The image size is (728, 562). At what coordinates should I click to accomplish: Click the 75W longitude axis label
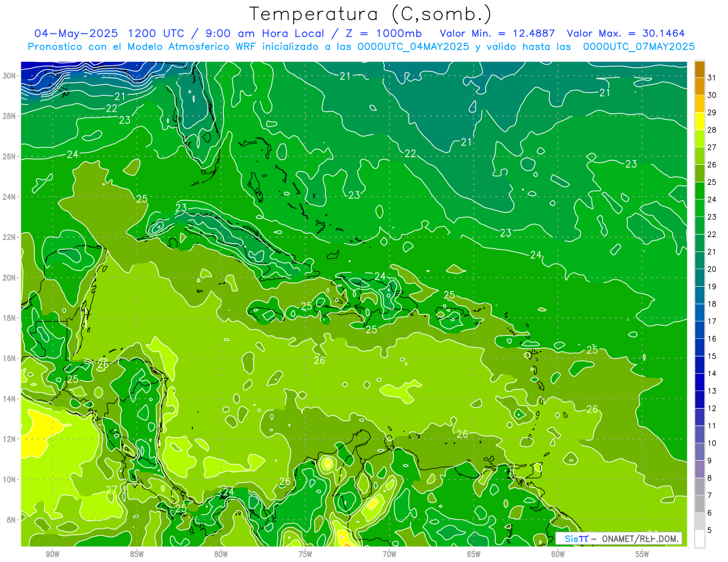pyautogui.click(x=305, y=554)
